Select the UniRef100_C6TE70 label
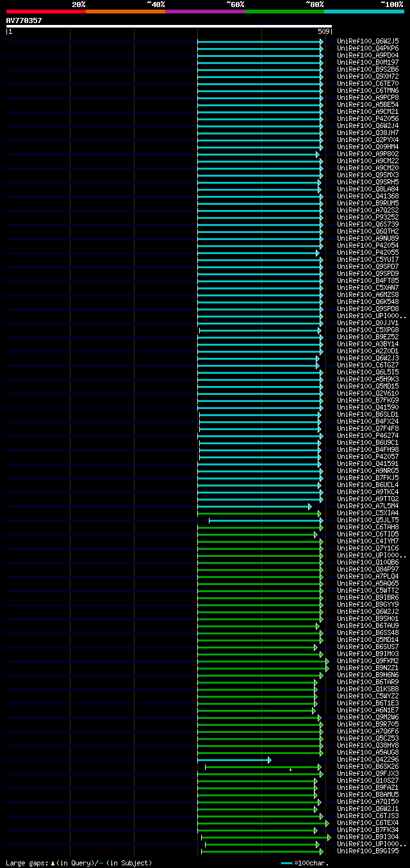Screen dimensions: 410x868 (368, 84)
